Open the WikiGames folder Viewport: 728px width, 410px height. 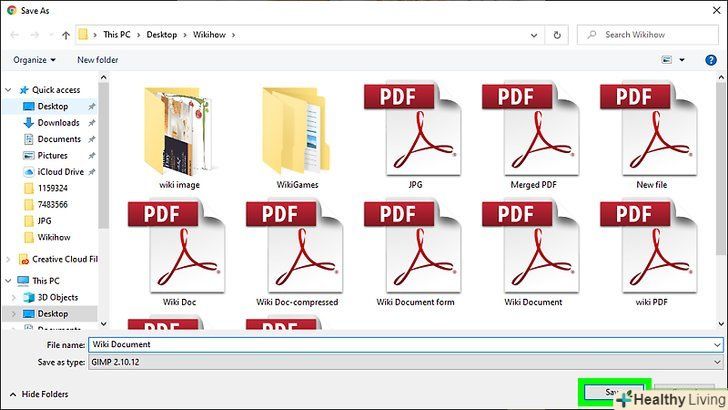click(297, 137)
